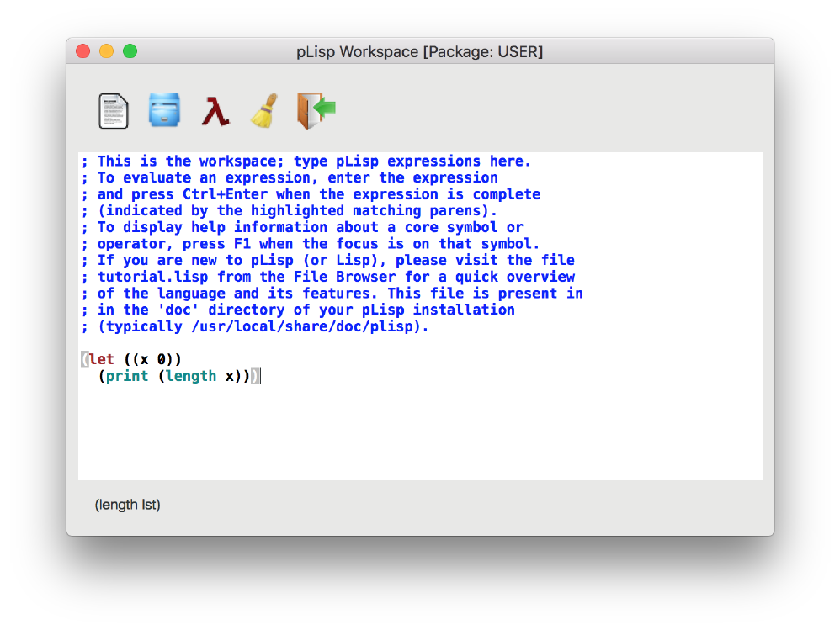Click the broom clear workspace icon

coord(264,111)
